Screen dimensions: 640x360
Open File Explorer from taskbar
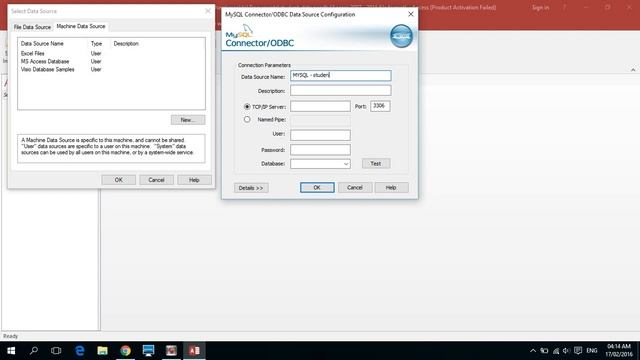pos(102,351)
